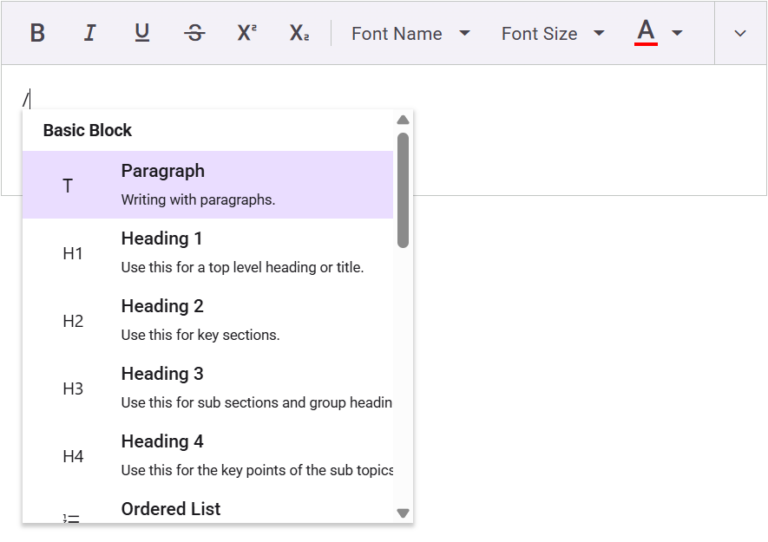Viewport: 768px width, 542px height.
Task: Toggle Bold formatting in toolbar
Action: tap(37, 33)
